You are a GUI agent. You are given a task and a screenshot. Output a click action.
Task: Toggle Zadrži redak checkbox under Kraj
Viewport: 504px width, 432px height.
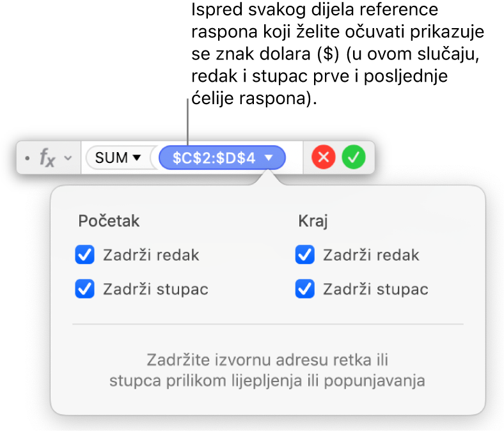(304, 256)
